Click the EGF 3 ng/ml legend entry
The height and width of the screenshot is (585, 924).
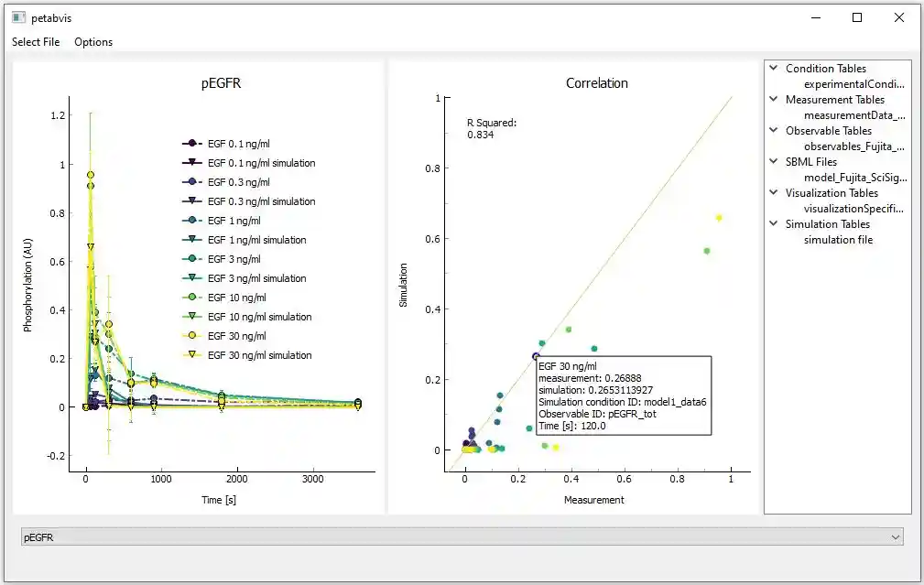click(222, 259)
